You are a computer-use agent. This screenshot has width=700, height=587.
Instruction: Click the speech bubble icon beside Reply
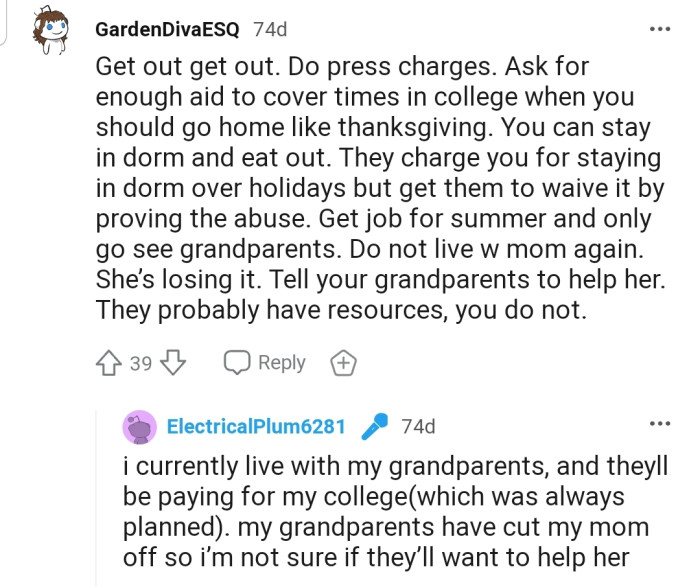pyautogui.click(x=236, y=363)
